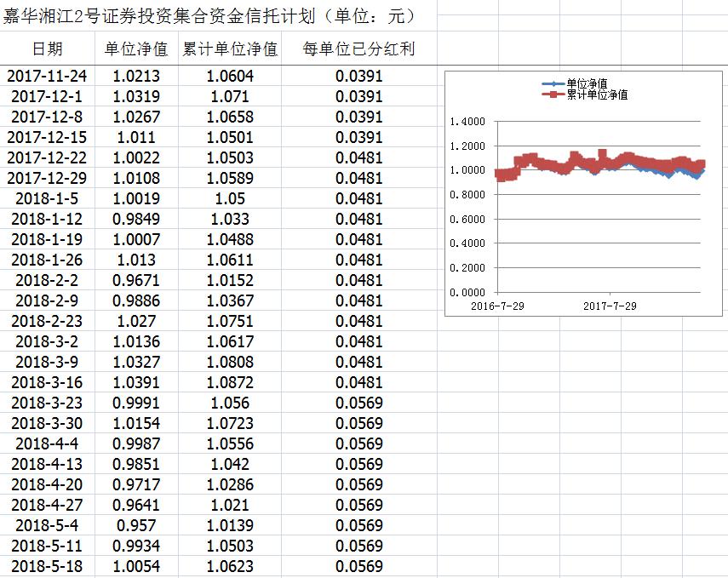The width and height of the screenshot is (728, 578).
Task: Select the cell with value 1.0623
Action: 230,566
